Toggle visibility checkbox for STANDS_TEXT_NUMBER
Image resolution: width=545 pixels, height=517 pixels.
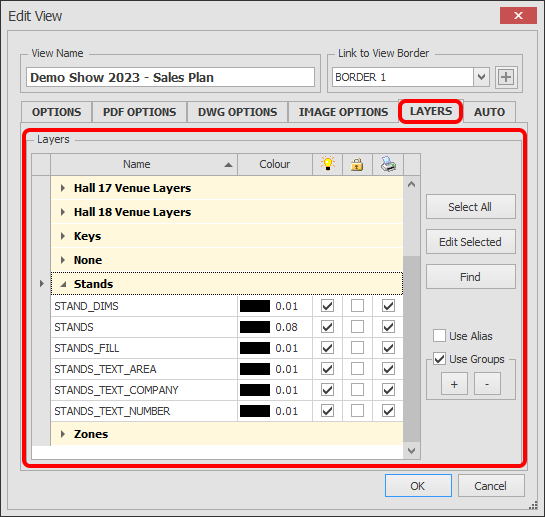point(327,411)
